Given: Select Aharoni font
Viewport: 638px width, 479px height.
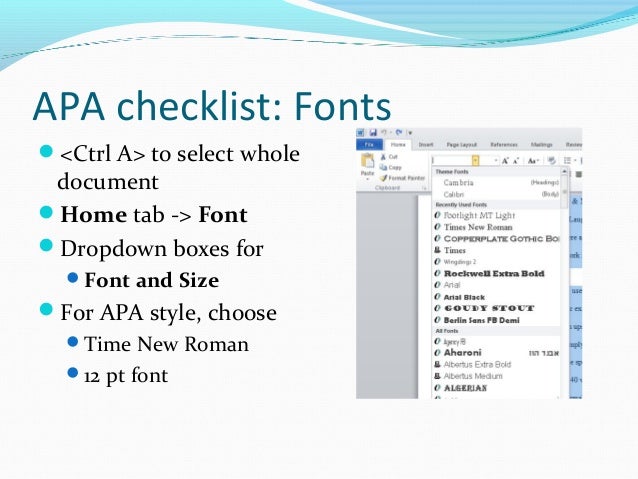Looking at the screenshot, I should click(496, 353).
